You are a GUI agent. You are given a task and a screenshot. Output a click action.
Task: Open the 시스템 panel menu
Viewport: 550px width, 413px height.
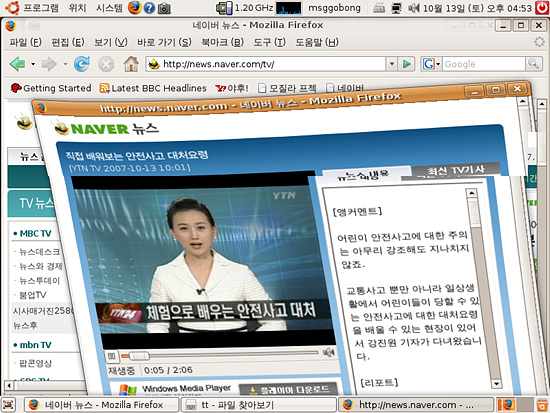(x=109, y=7)
